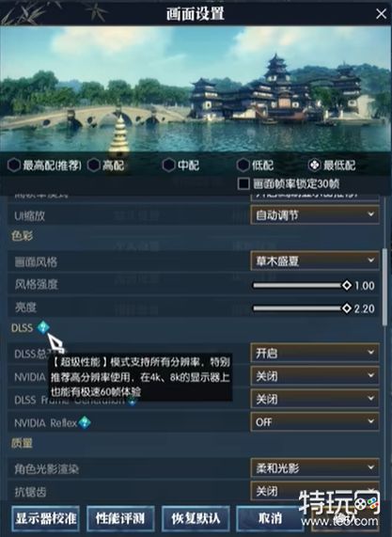Click the 恢复默认 button

click(196, 518)
